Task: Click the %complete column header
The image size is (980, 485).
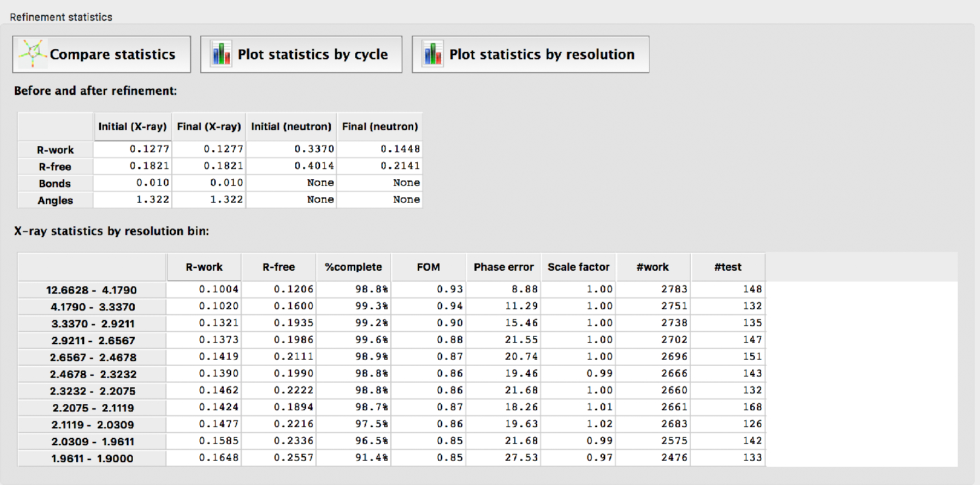Action: click(353, 267)
